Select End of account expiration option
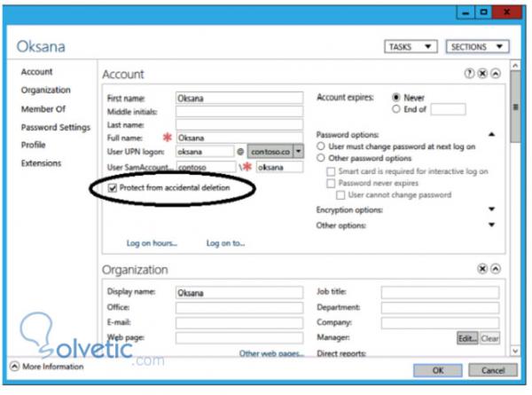Screen dimensions: 532x395 (396, 109)
